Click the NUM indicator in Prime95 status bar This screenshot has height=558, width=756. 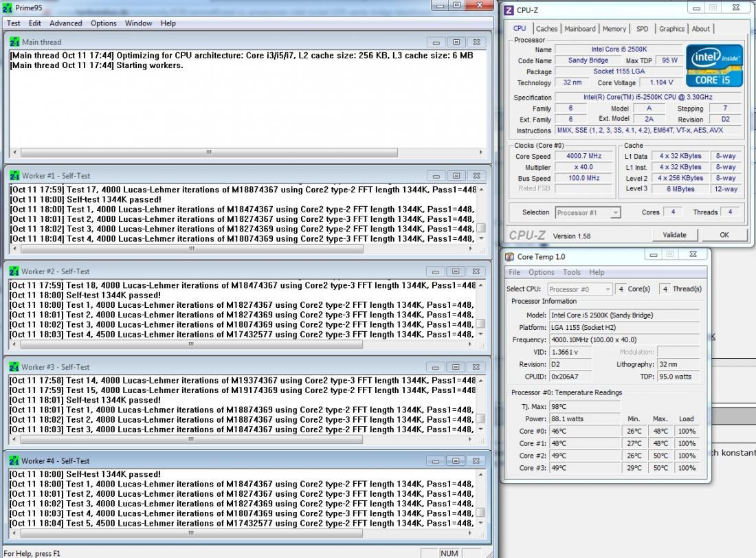[x=449, y=553]
